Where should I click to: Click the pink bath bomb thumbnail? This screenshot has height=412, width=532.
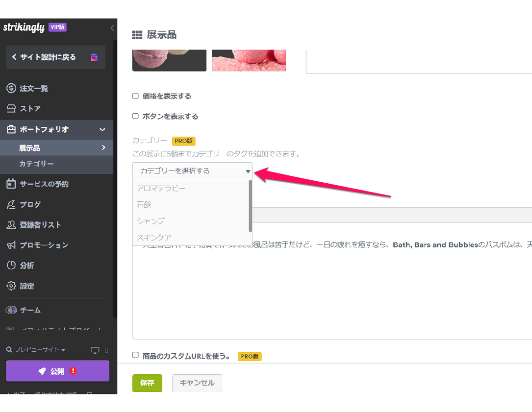click(249, 60)
